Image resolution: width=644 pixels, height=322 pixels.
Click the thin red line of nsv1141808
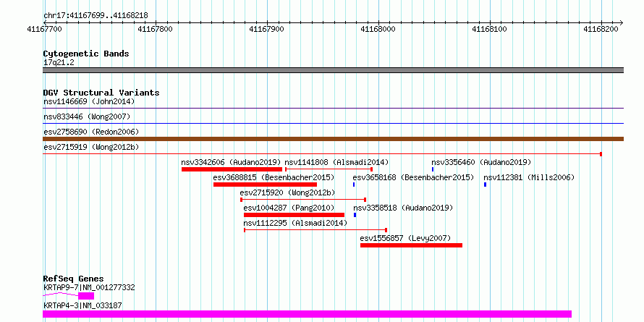[x=329, y=169]
